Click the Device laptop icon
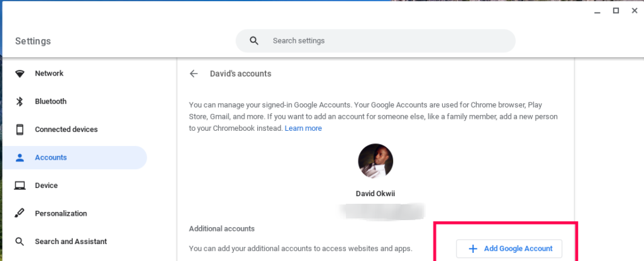644x261 pixels. click(19, 186)
